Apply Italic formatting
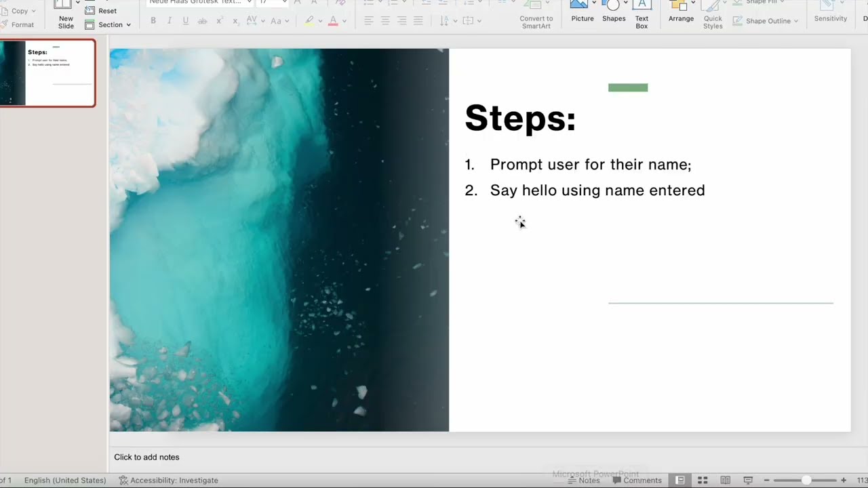The height and width of the screenshot is (488, 868). pyautogui.click(x=170, y=21)
